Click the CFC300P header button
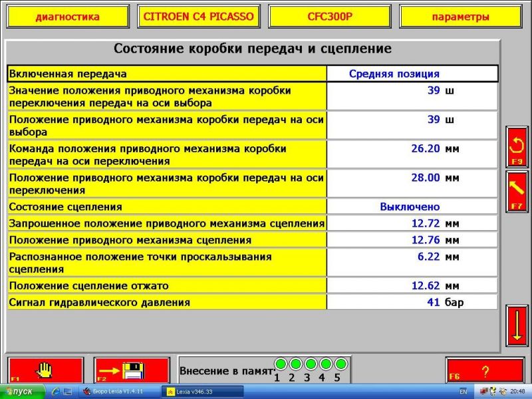Viewport: 532px width, 399px height. [329, 17]
